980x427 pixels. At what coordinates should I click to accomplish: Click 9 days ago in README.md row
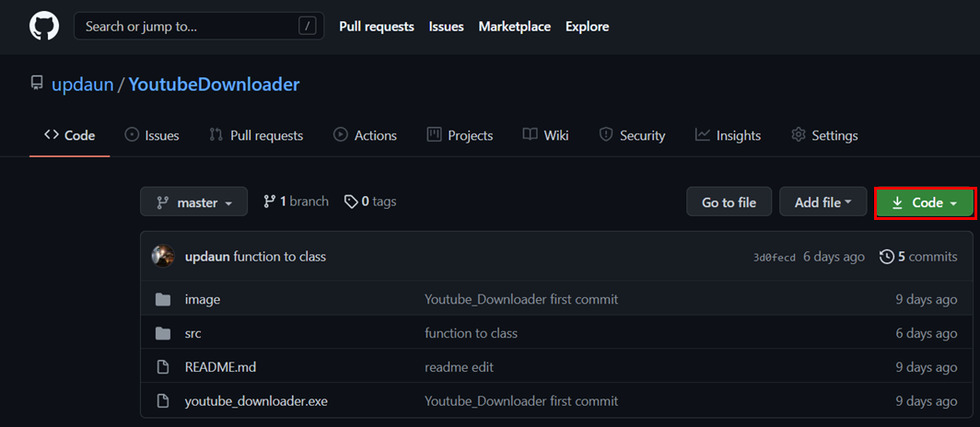pos(927,367)
